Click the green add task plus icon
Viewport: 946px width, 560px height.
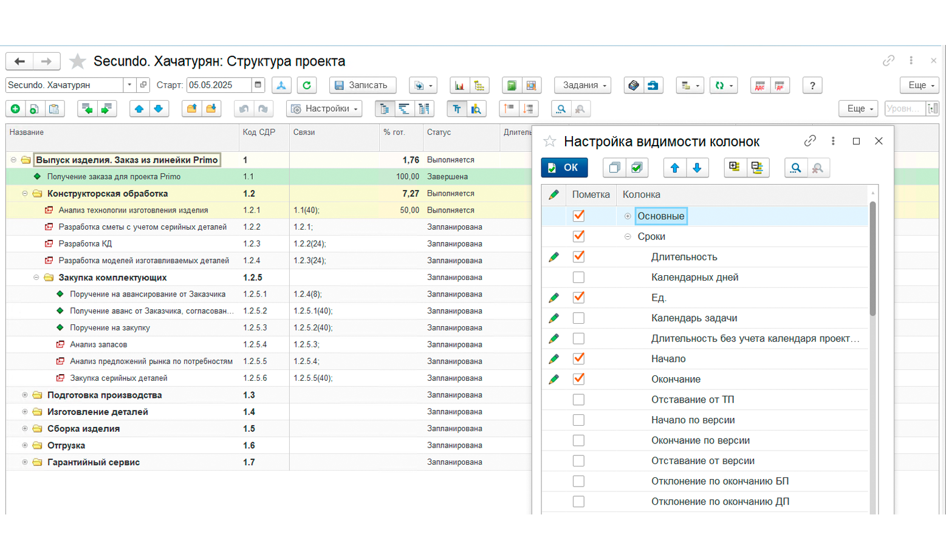point(15,109)
